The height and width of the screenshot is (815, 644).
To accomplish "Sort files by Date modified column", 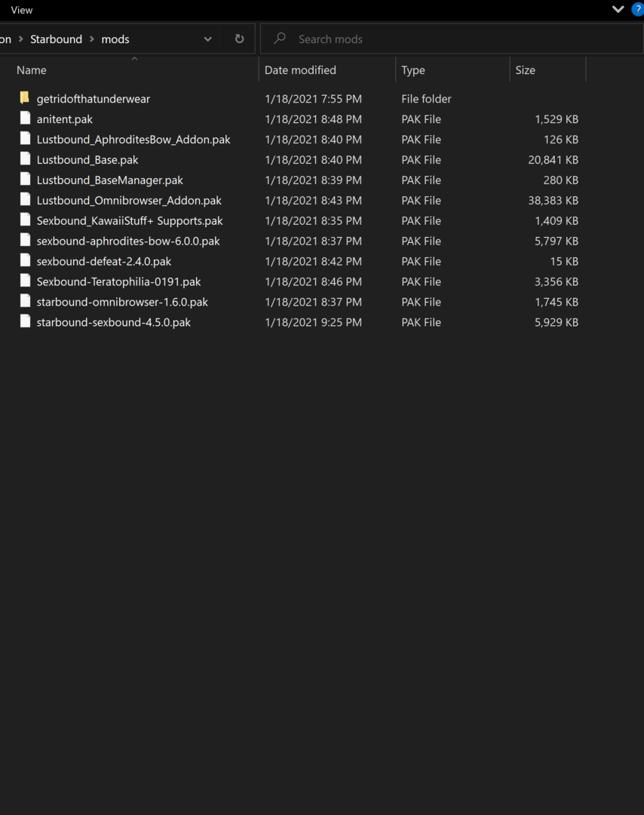I will point(300,70).
